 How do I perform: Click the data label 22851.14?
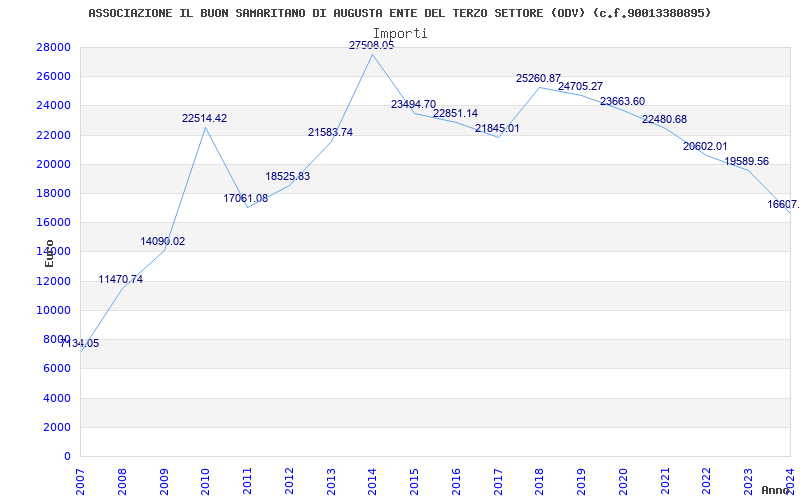tap(456, 113)
